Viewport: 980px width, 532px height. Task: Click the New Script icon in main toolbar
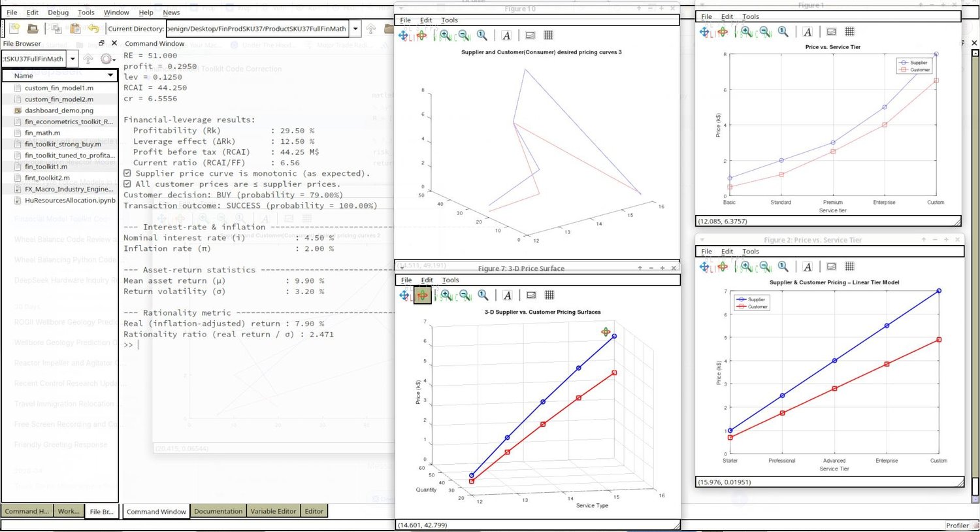14,29
